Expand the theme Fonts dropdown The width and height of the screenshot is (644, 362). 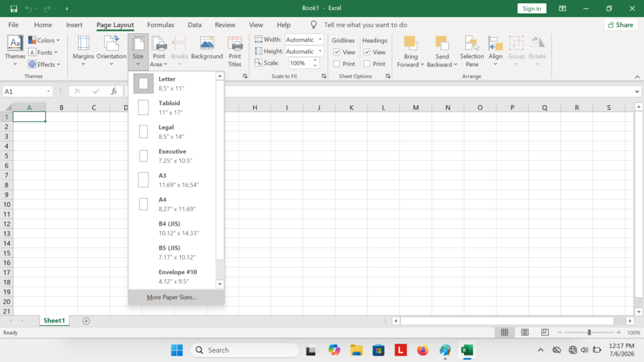pos(43,52)
